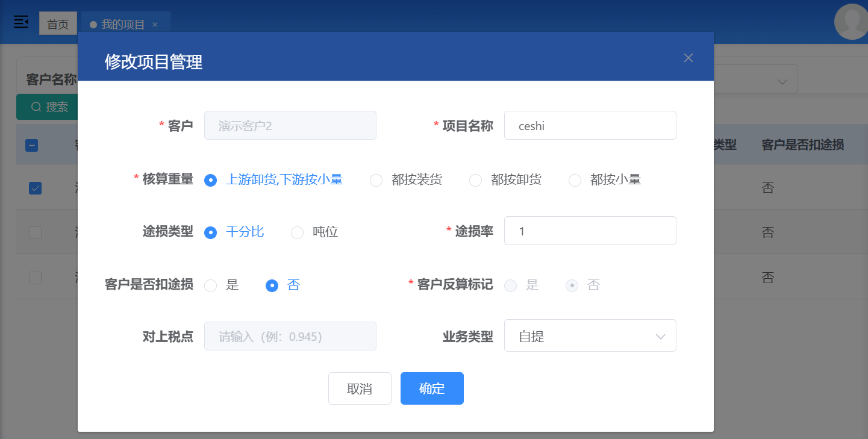Click the dialog title 修改项目管理
The image size is (868, 439).
click(x=153, y=61)
